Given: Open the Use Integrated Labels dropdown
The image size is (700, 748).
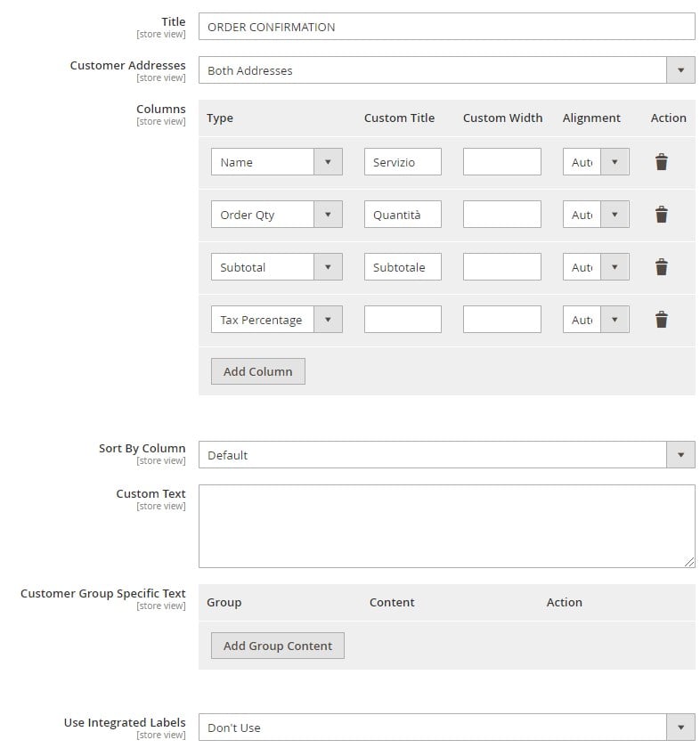Looking at the screenshot, I should coord(446,727).
